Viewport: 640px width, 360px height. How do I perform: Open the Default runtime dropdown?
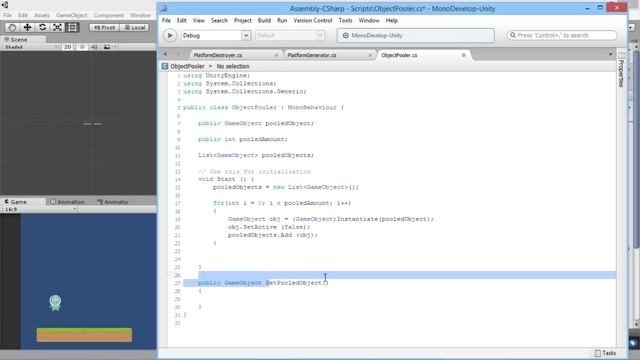point(290,36)
